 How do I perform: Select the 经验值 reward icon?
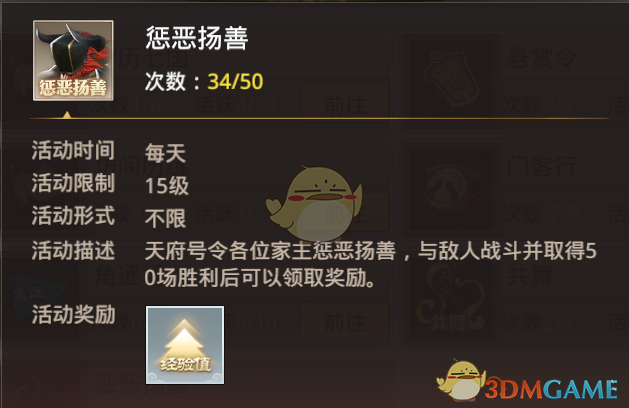pyautogui.click(x=185, y=345)
